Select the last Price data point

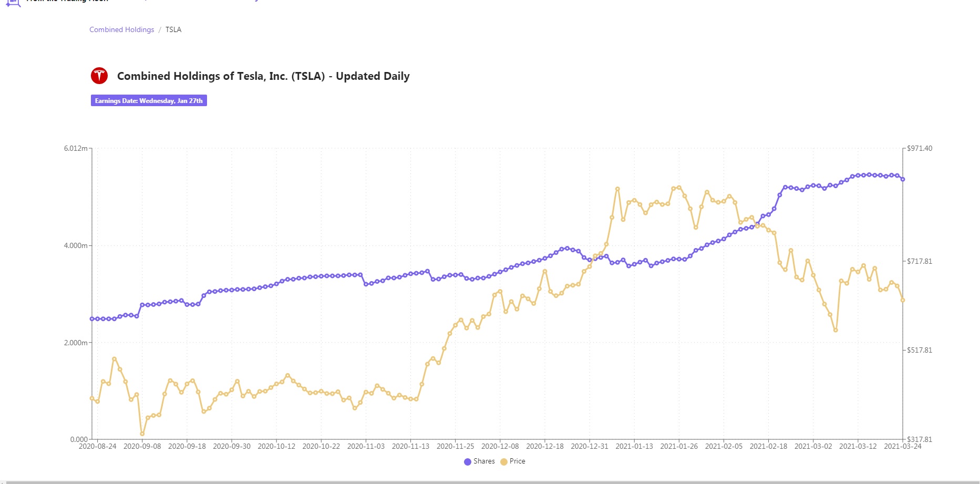903,300
